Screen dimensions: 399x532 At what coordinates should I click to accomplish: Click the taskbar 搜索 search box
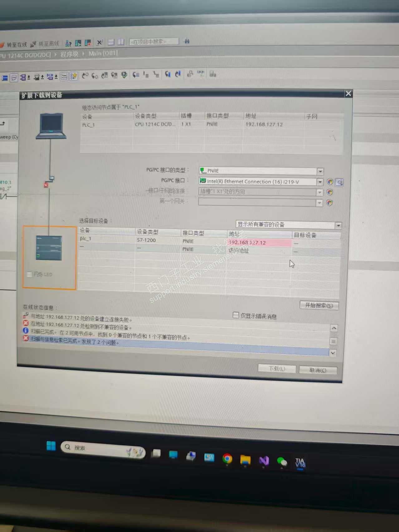[x=103, y=449]
